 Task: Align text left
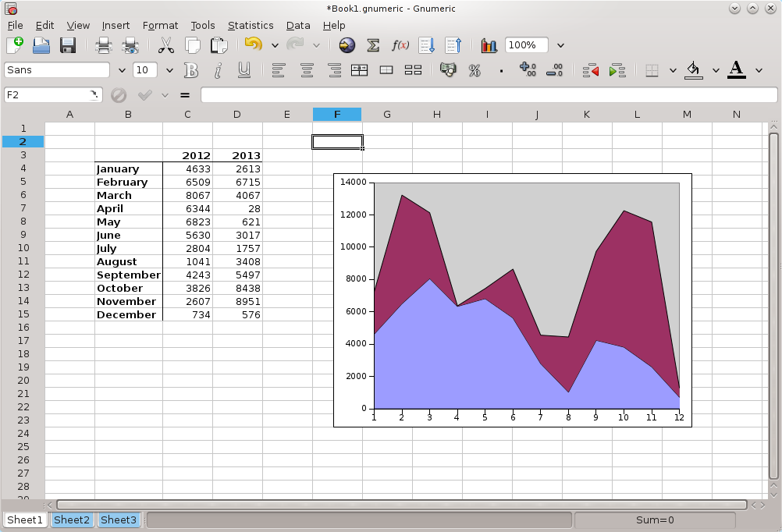tap(279, 70)
